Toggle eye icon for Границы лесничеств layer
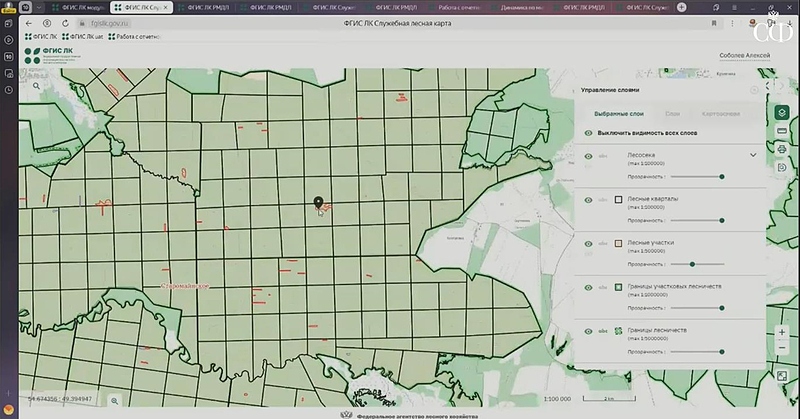The height and width of the screenshot is (419, 800). [588, 331]
